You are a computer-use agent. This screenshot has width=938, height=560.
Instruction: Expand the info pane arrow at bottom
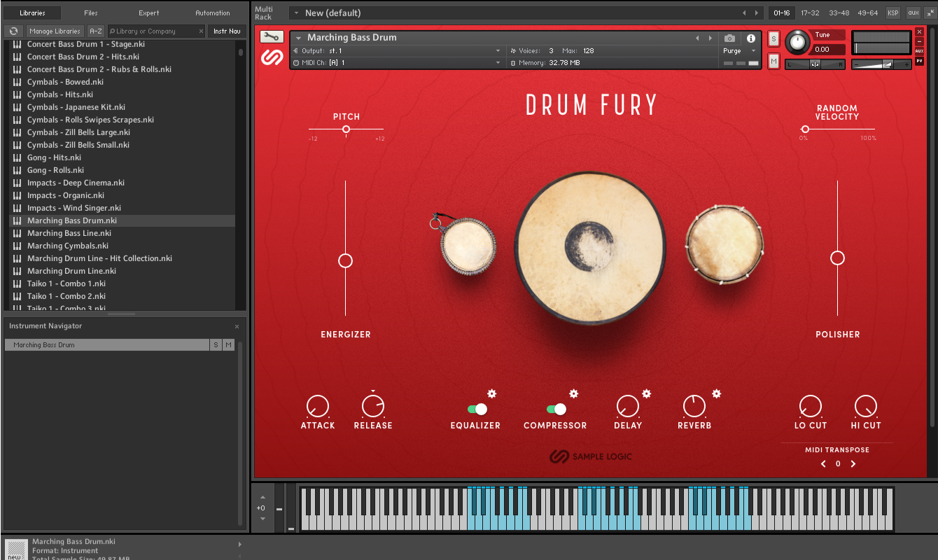(x=239, y=544)
